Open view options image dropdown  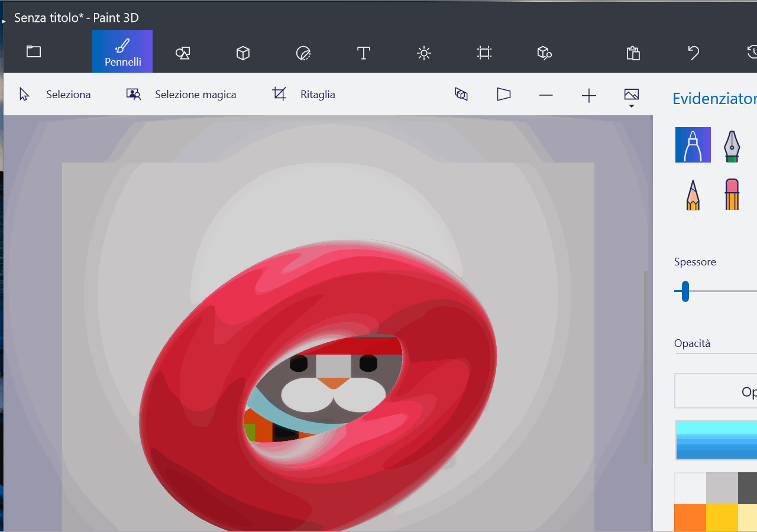(632, 96)
